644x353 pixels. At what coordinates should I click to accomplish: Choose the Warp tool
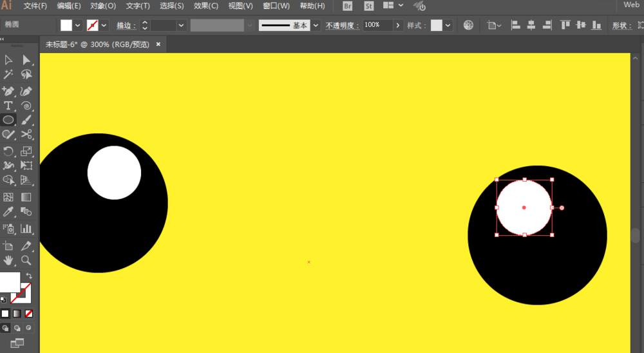[8, 166]
